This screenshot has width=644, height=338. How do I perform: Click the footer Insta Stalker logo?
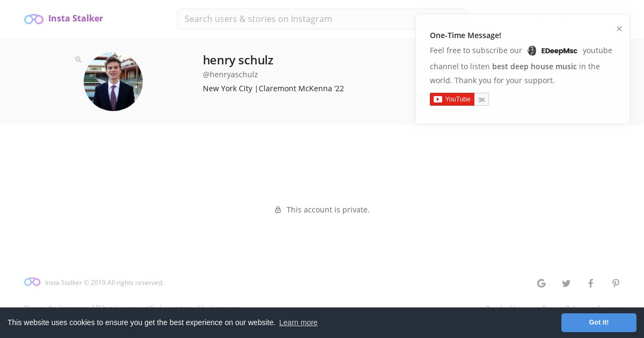coord(32,282)
